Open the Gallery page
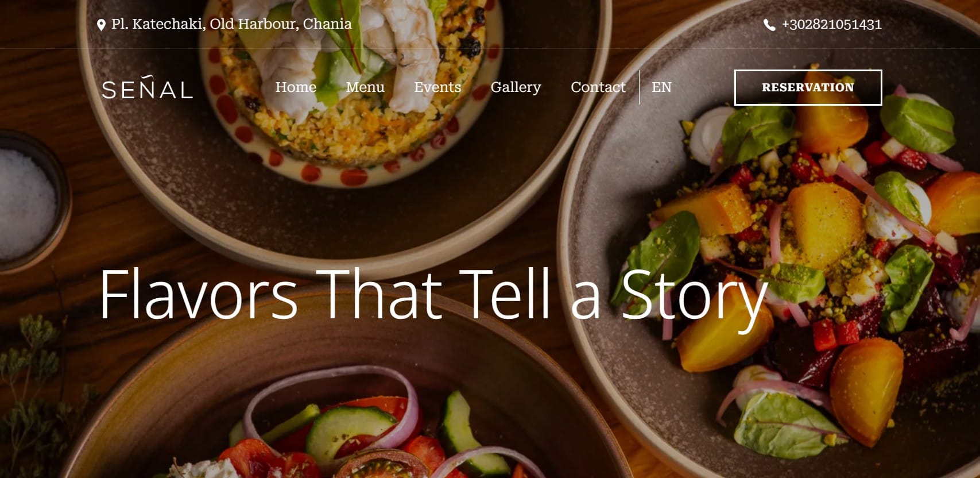980x478 pixels. (x=516, y=87)
